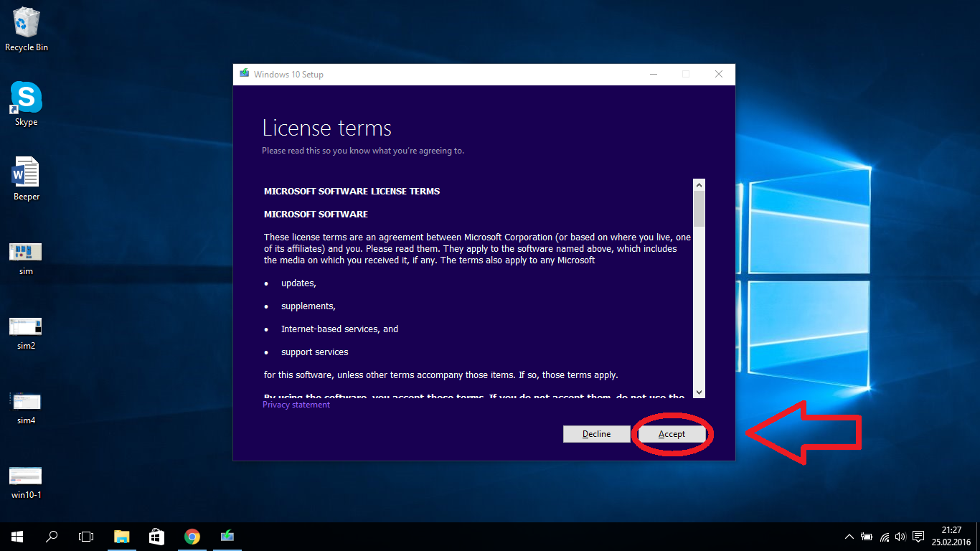Open Google Chrome from taskbar
This screenshot has width=980, height=551.
pos(192,536)
